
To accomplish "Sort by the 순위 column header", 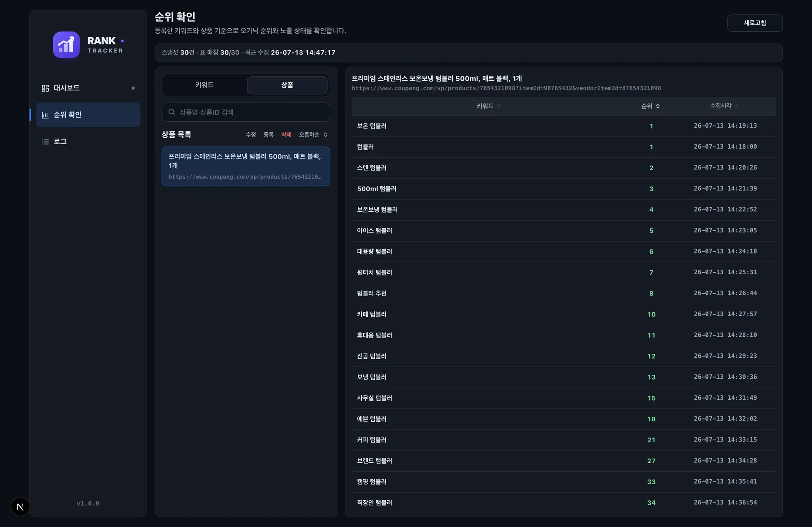I will click(650, 106).
